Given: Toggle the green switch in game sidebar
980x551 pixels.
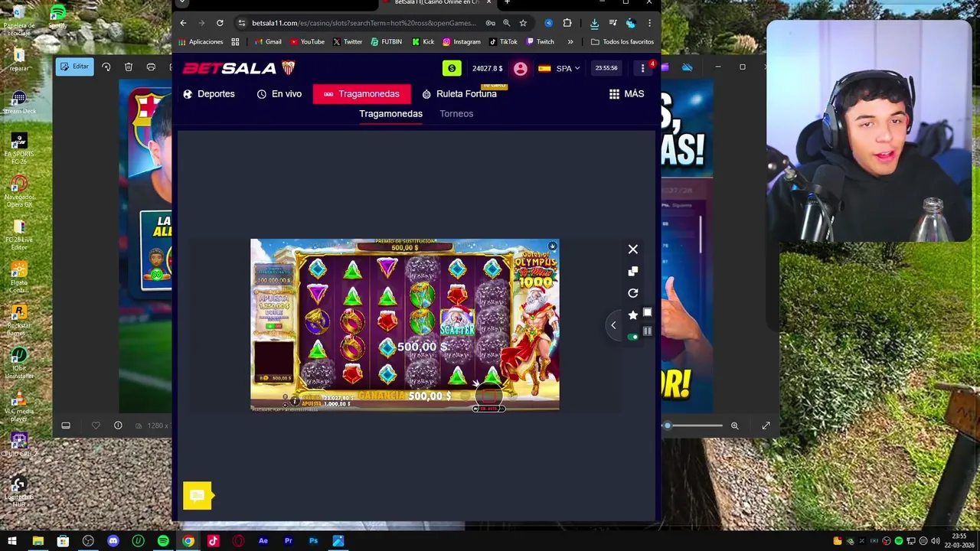Looking at the screenshot, I should click(x=632, y=337).
